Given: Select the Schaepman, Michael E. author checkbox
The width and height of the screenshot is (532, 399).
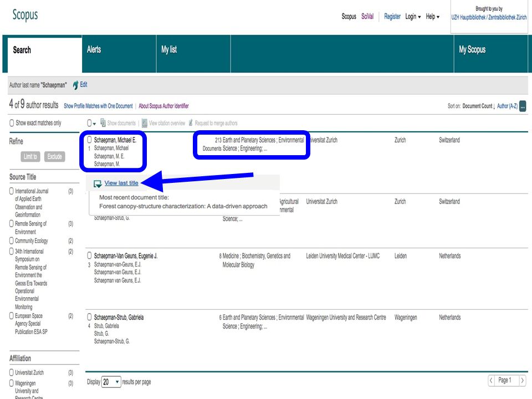Looking at the screenshot, I should tap(89, 140).
